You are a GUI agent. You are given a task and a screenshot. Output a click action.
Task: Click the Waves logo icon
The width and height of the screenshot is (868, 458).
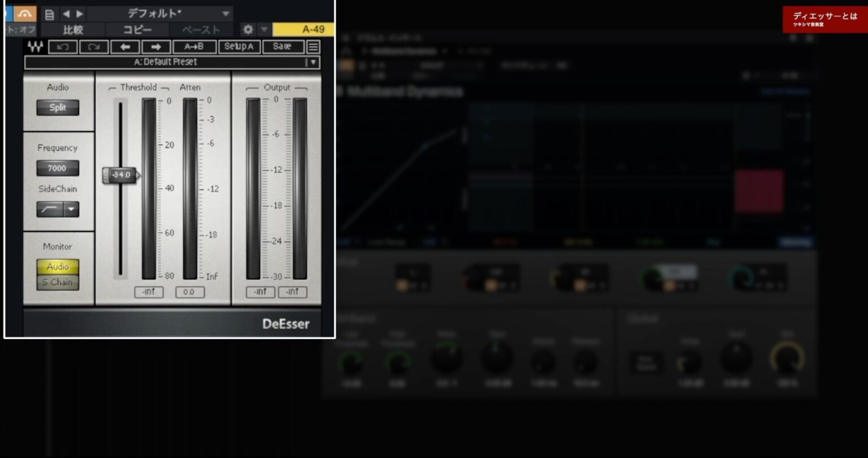tap(35, 46)
